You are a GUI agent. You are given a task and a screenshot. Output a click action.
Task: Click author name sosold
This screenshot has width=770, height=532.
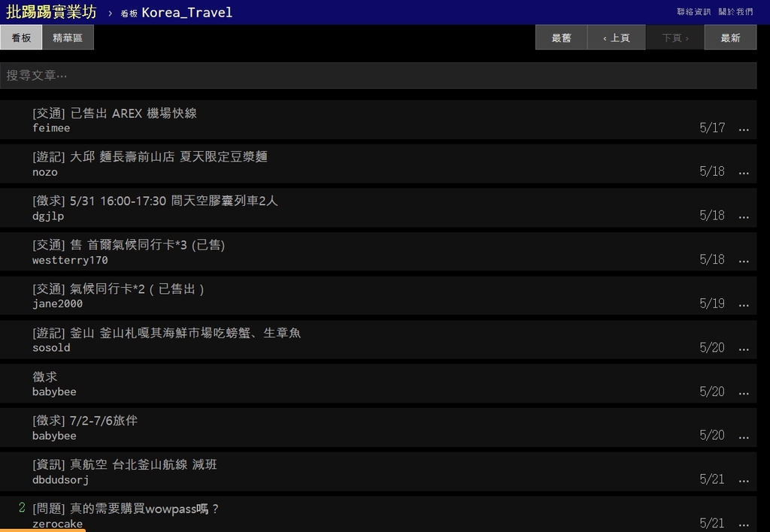pos(51,348)
